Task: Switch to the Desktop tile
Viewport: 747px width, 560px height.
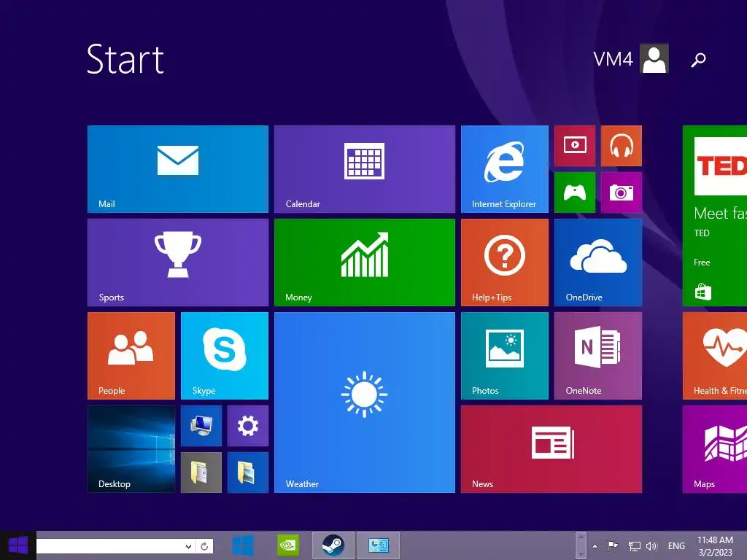Action: pos(131,449)
